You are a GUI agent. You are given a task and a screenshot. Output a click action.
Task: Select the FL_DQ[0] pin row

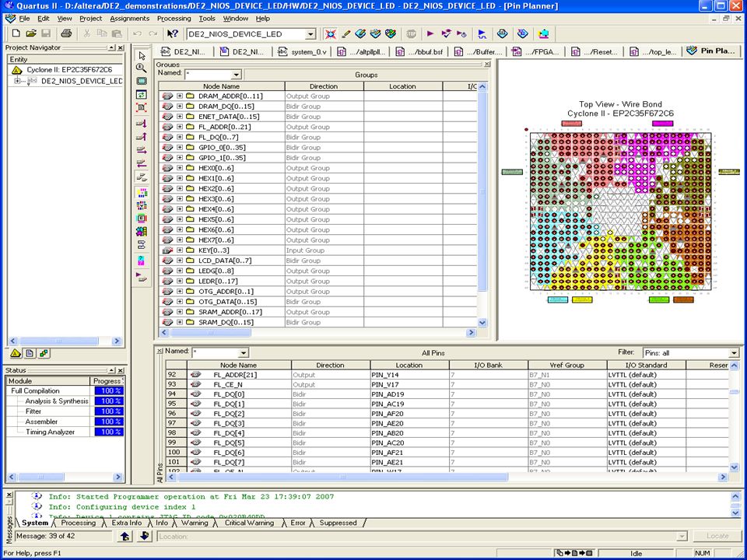(447, 394)
